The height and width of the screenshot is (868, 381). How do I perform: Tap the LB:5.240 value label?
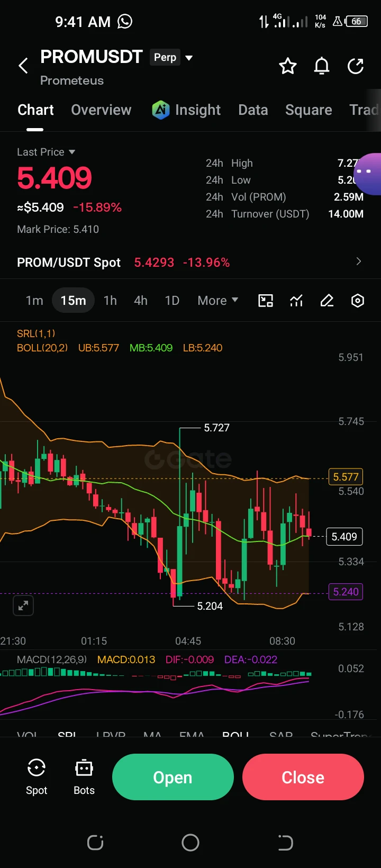pyautogui.click(x=203, y=348)
